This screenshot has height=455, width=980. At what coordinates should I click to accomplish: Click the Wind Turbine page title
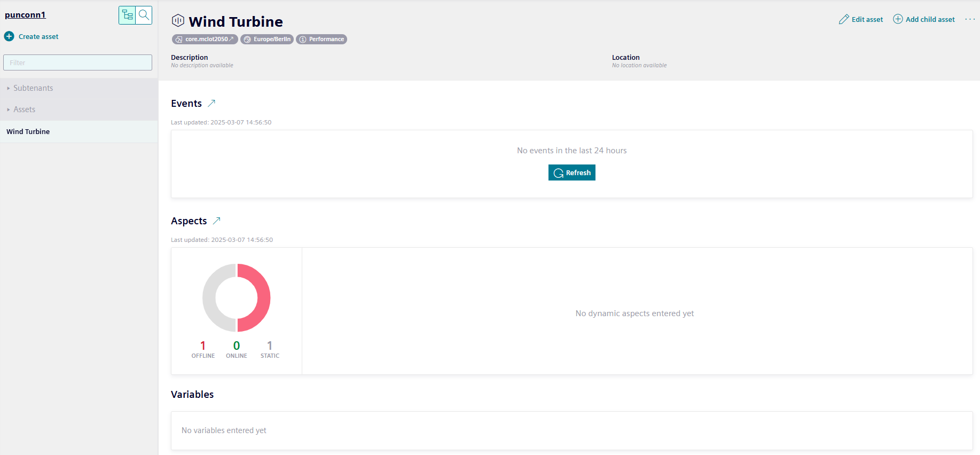(236, 21)
